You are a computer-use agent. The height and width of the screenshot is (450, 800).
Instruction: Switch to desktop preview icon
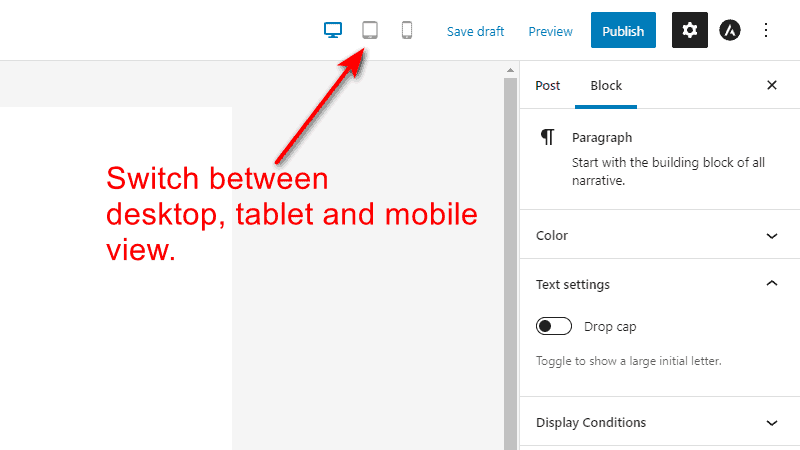(333, 30)
